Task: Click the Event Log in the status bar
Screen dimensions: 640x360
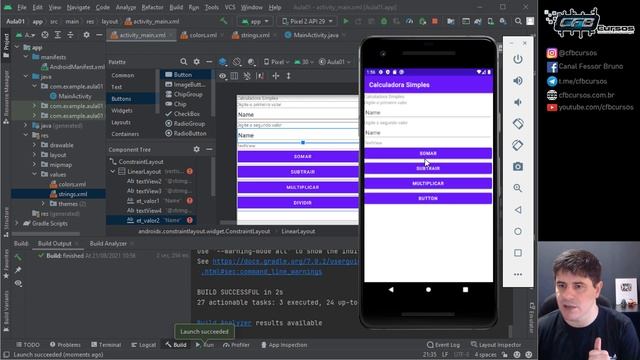Action: pyautogui.click(x=443, y=345)
